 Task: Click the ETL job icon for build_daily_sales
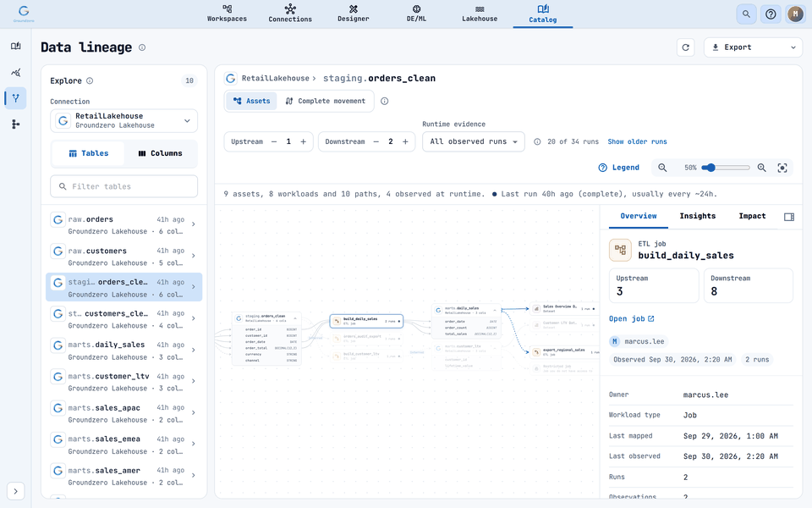pos(620,250)
